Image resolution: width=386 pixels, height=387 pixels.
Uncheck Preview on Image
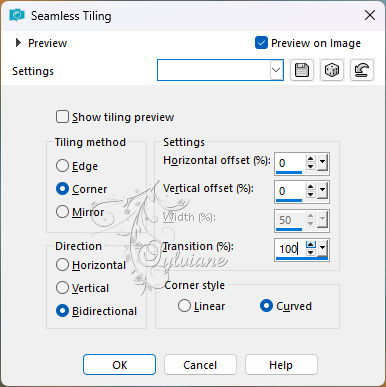(x=261, y=43)
